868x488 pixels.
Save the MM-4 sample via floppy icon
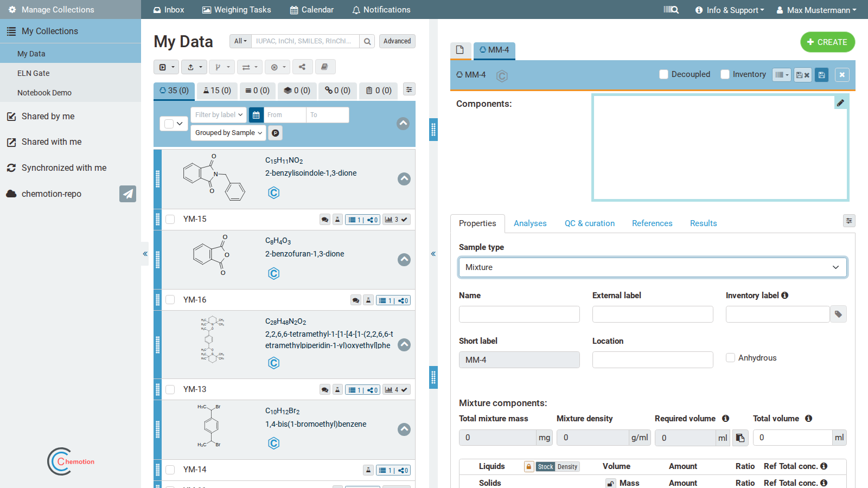click(x=822, y=75)
